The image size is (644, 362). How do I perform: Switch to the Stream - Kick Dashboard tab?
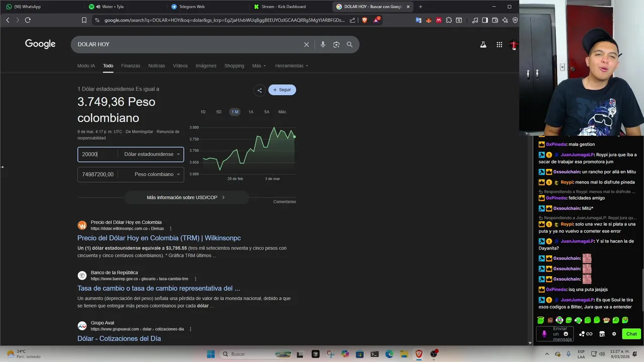(x=289, y=7)
